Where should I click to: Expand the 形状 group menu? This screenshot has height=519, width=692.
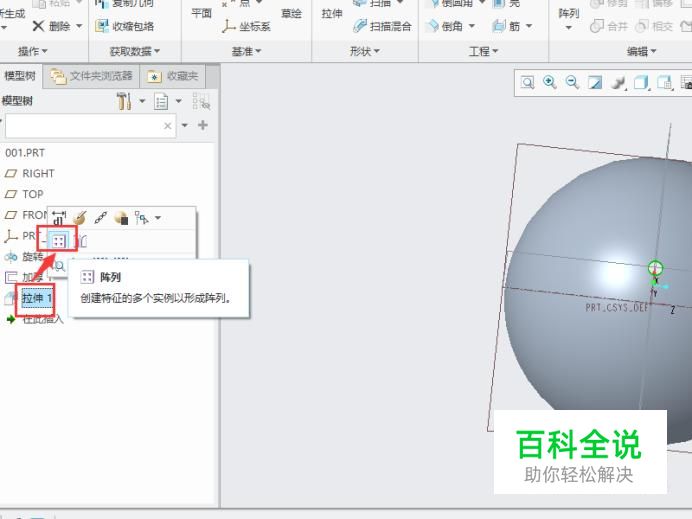pyautogui.click(x=365, y=52)
